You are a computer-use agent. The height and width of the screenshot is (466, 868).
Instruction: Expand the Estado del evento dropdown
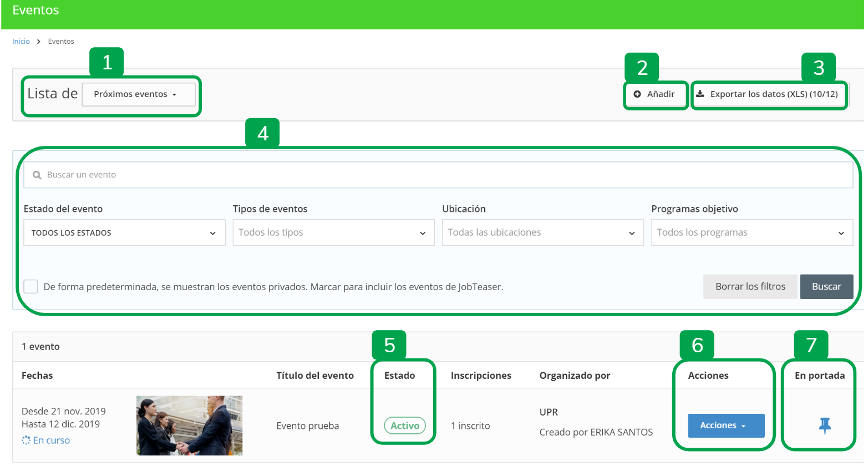click(124, 232)
